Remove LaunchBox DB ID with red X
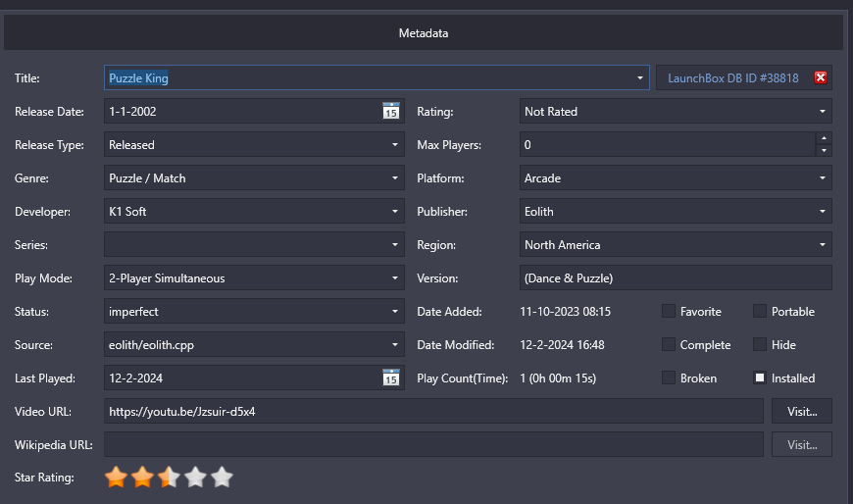853x504 pixels. click(821, 77)
